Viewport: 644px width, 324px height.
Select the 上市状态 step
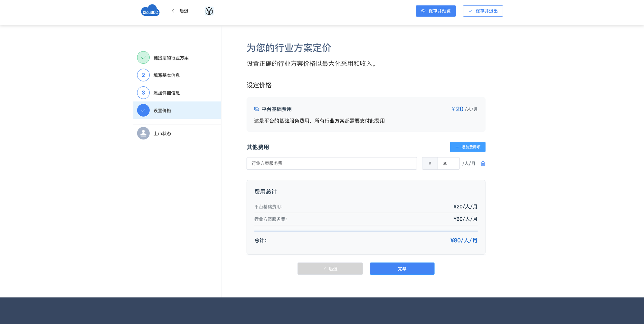(162, 134)
